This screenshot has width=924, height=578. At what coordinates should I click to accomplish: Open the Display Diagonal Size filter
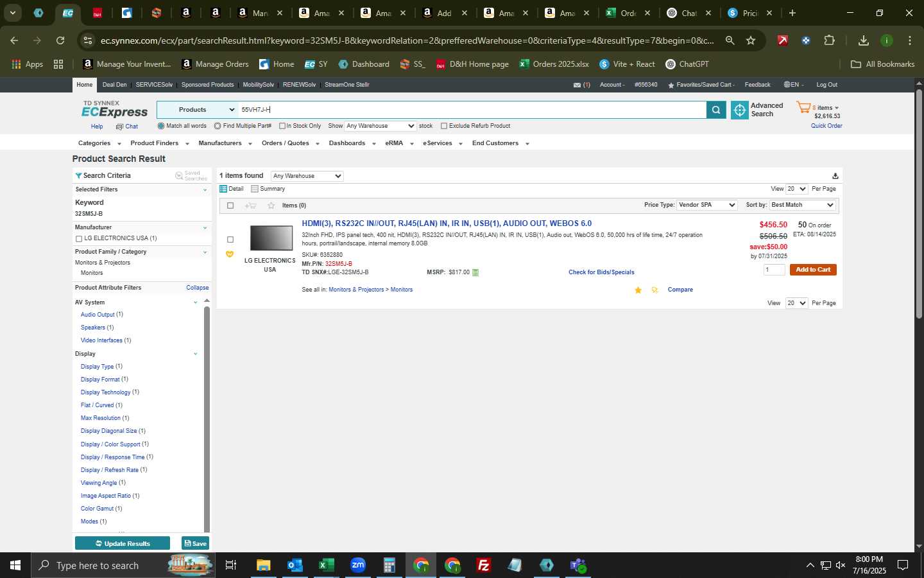coord(108,431)
